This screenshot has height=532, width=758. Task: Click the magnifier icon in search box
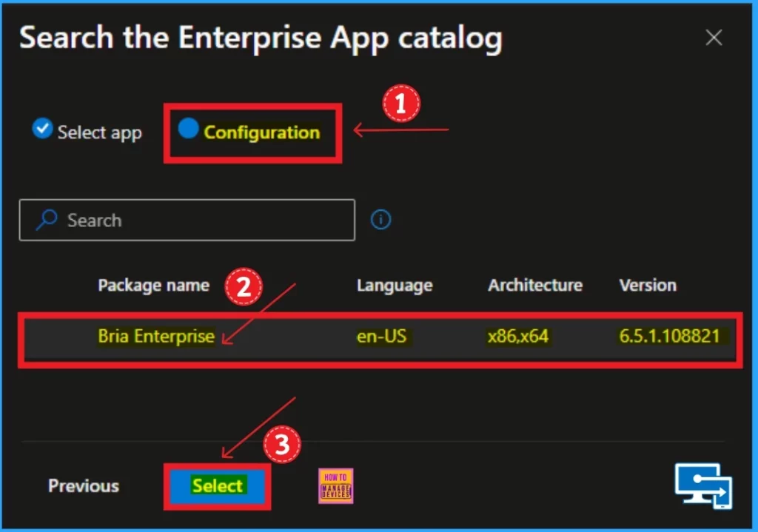coord(47,220)
